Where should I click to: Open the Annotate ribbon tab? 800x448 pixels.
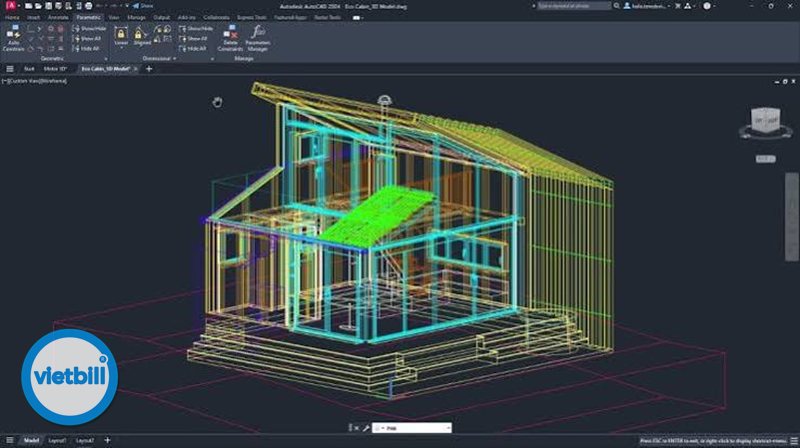(x=58, y=17)
